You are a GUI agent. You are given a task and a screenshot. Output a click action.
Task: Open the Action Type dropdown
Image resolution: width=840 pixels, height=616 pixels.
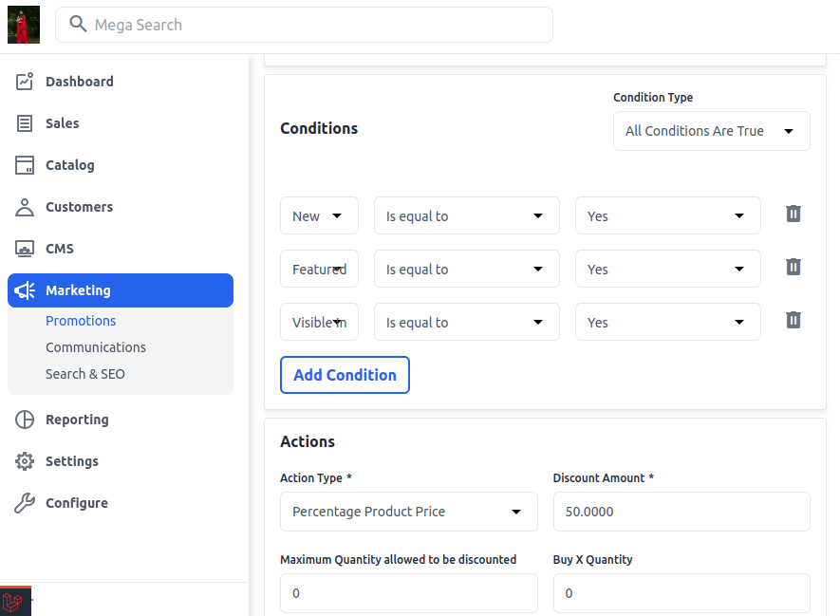[409, 512]
